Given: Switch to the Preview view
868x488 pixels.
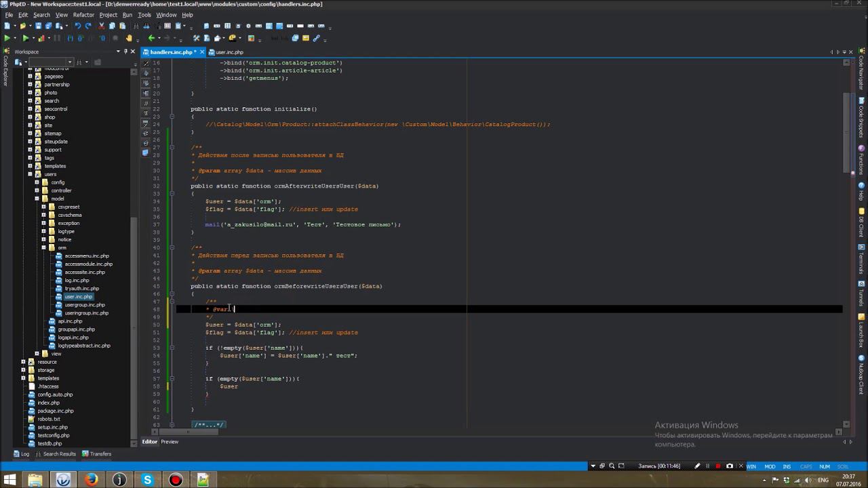Looking at the screenshot, I should tap(170, 442).
